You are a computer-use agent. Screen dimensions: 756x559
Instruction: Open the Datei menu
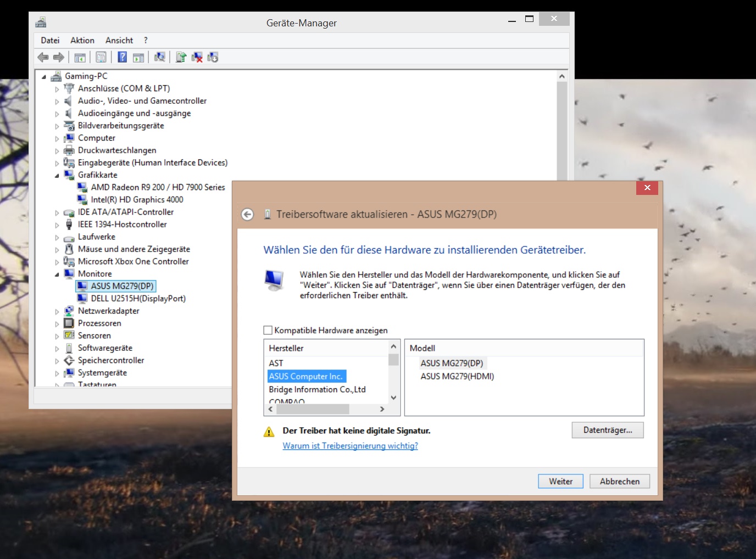pyautogui.click(x=50, y=40)
